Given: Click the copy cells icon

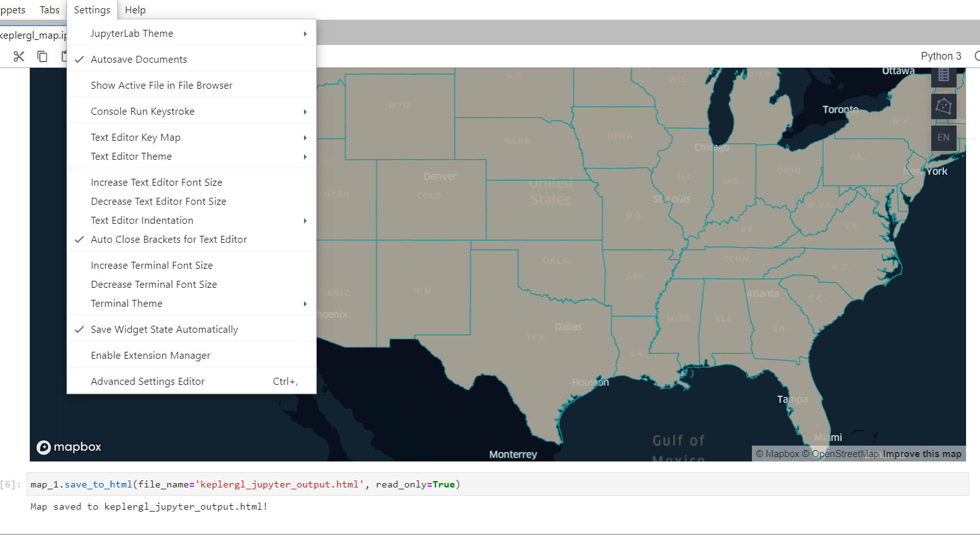Looking at the screenshot, I should (x=42, y=56).
